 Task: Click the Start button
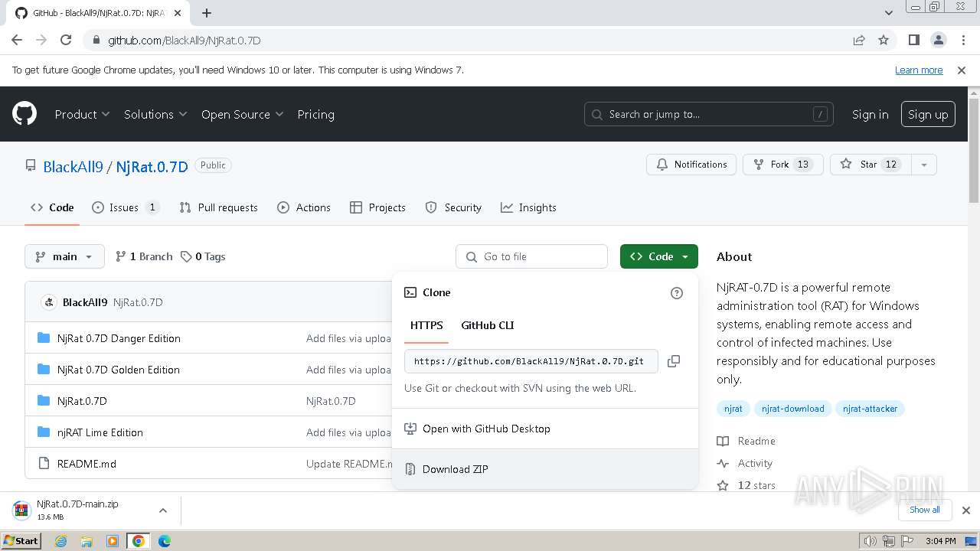pyautogui.click(x=21, y=541)
